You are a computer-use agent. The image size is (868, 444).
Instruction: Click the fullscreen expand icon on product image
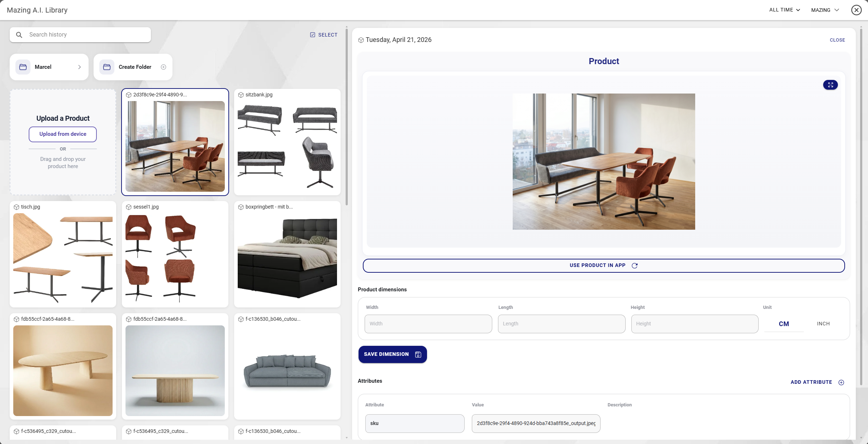[x=830, y=85]
